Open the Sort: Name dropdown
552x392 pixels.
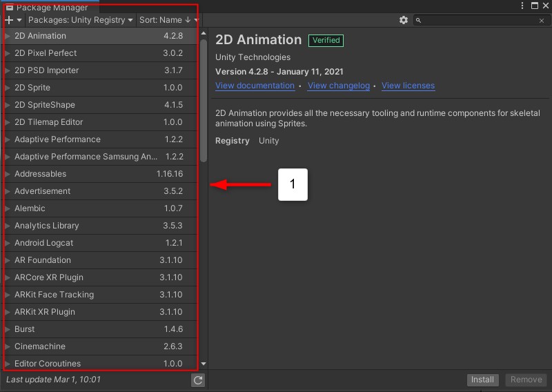[x=169, y=20]
